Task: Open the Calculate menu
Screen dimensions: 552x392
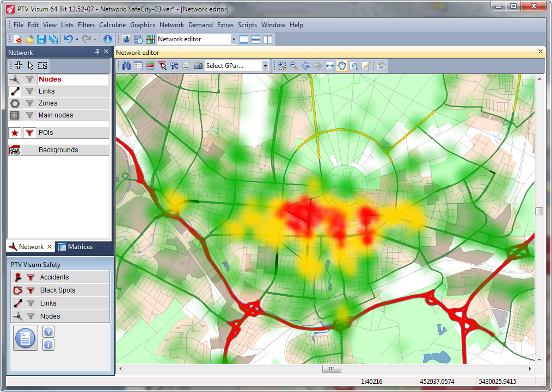Action: coord(112,25)
